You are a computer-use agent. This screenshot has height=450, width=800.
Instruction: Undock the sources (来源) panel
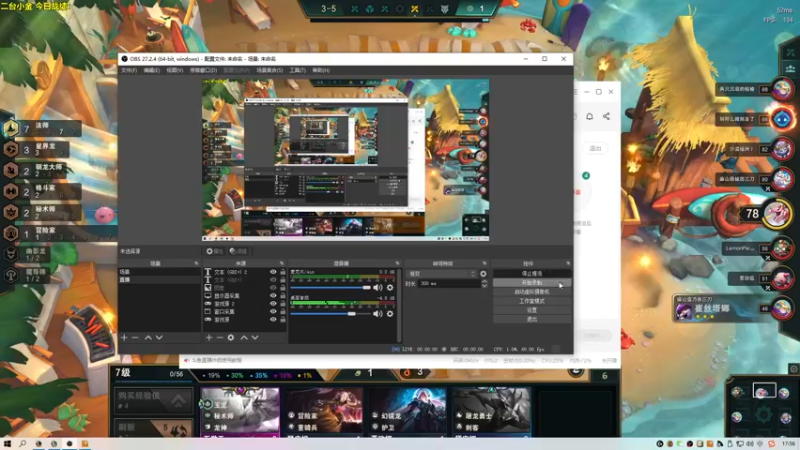(282, 263)
